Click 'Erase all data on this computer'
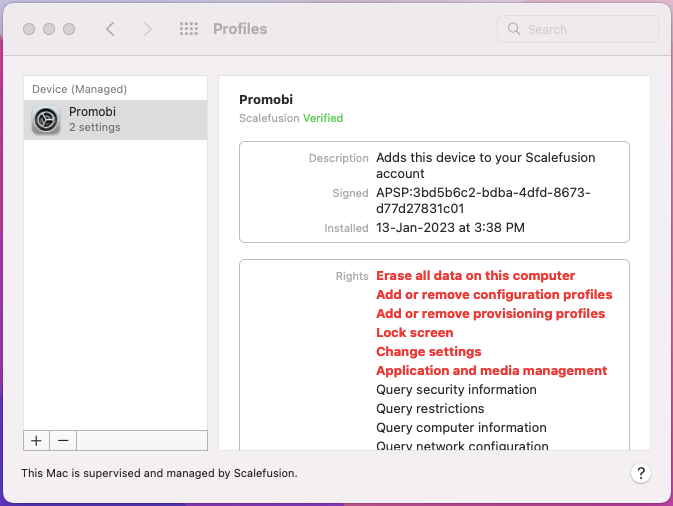 (476, 276)
